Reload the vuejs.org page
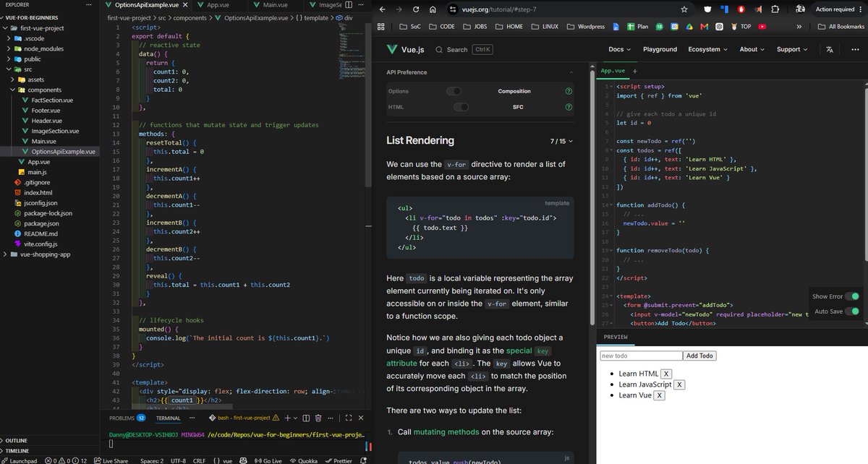The image size is (868, 464). 415,9
